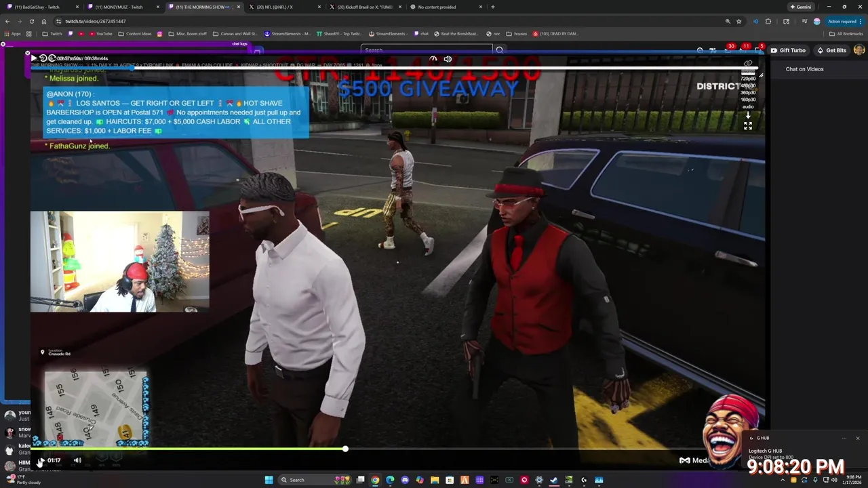Open the Logitech G HUB notification options

(x=844, y=438)
